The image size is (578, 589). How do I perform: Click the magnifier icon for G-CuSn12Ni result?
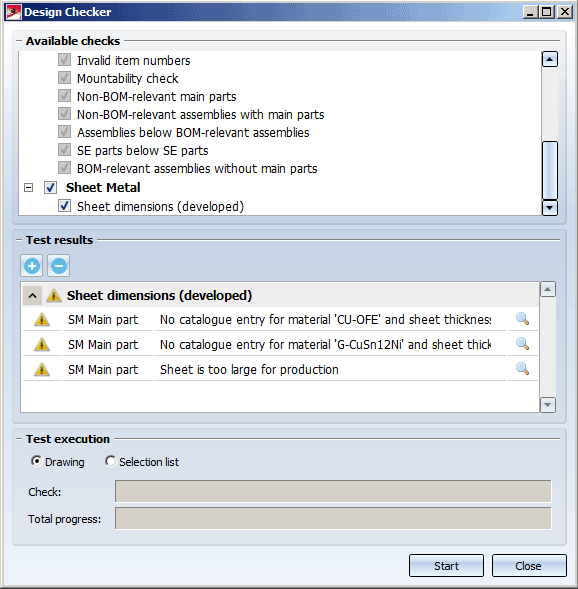pos(522,344)
